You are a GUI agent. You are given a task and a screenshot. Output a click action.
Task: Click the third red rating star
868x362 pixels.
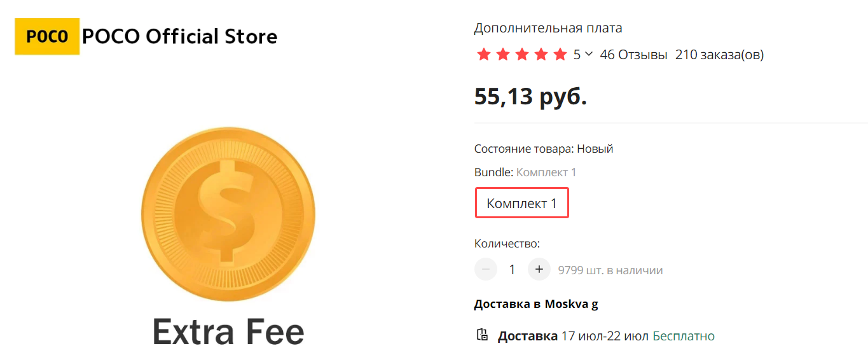tap(522, 55)
